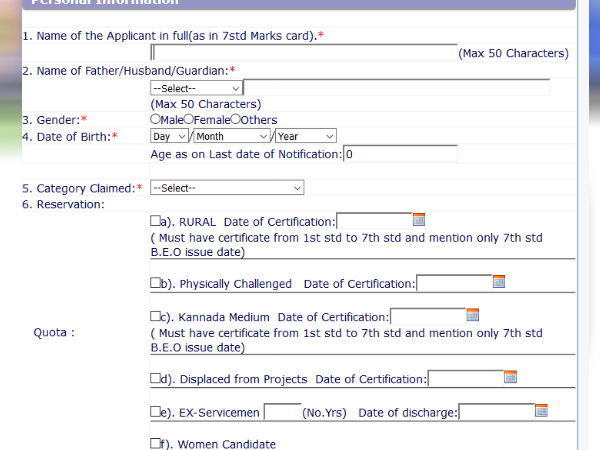Click the Date of discharge field

point(496,412)
